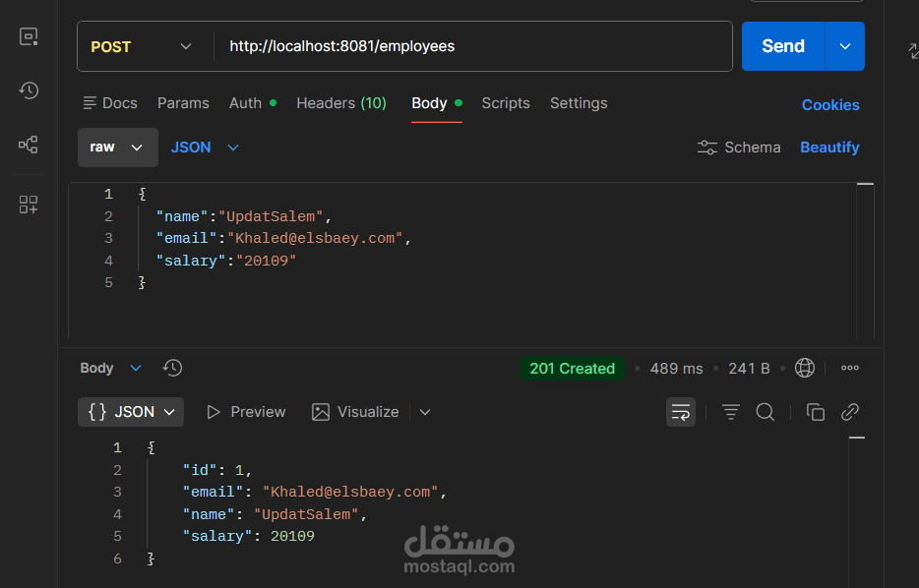Click the request URL input field

(x=473, y=46)
